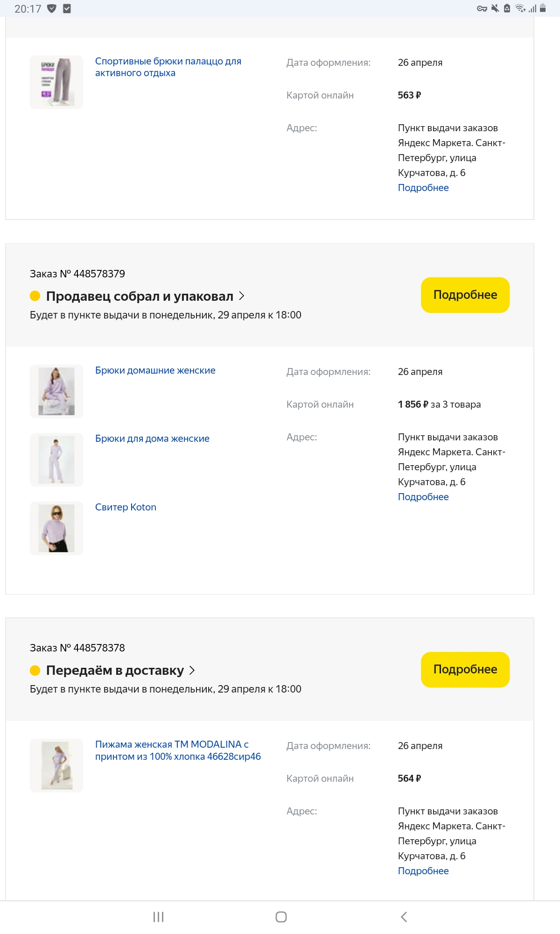Click Подробнее address link under 1 856 ₽ order
The image size is (560, 934).
(423, 497)
